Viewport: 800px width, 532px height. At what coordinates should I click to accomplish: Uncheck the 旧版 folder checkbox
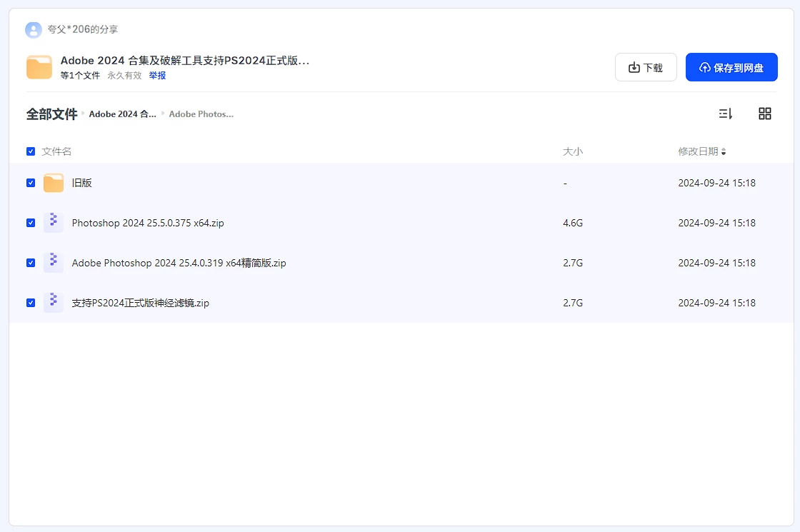(x=31, y=183)
